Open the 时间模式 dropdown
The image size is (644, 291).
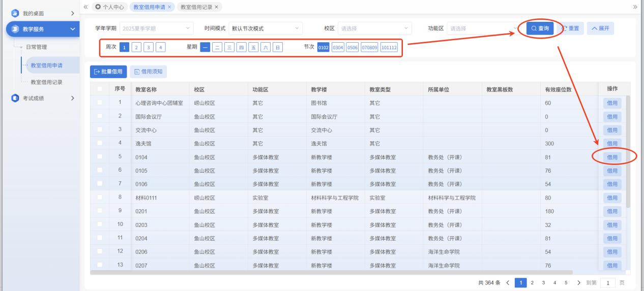[x=265, y=28]
